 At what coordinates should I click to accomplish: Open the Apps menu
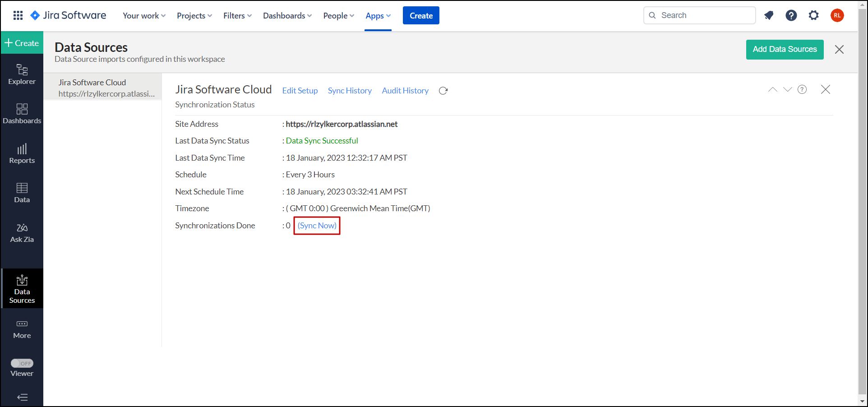(x=378, y=16)
